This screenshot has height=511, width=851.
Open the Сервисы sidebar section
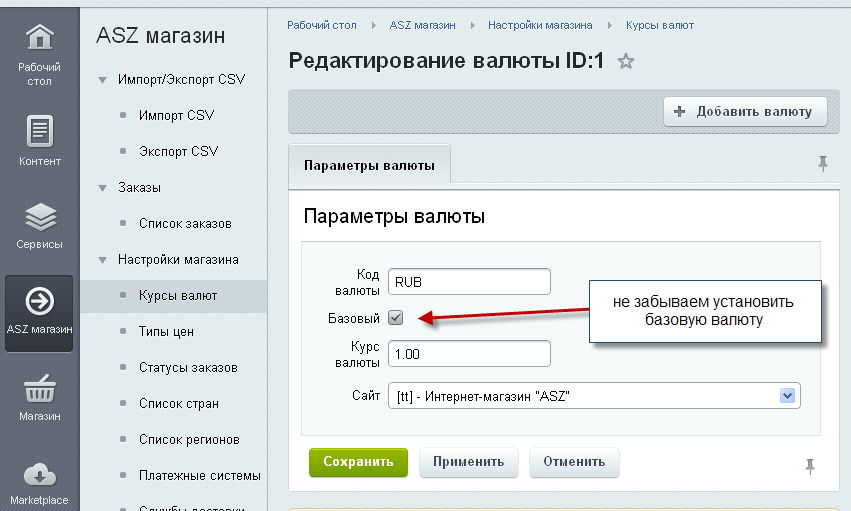40,226
